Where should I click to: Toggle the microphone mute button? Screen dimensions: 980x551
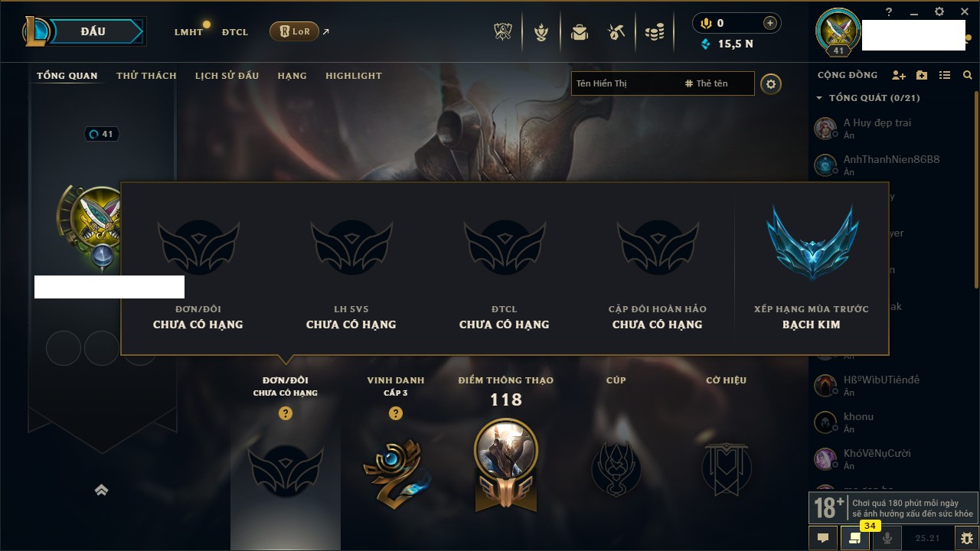point(887,538)
